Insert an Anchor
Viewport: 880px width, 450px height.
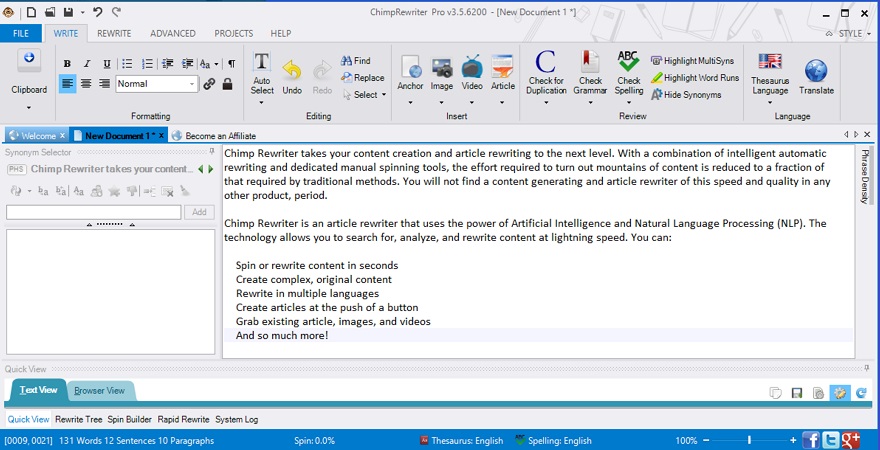410,79
